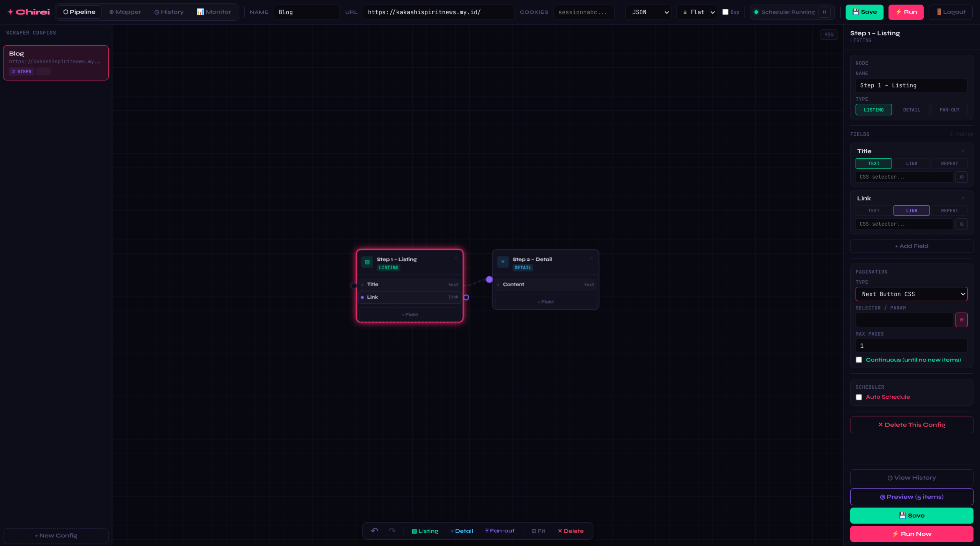980x546 pixels.
Task: Open the Monitor tab
Action: coord(214,12)
